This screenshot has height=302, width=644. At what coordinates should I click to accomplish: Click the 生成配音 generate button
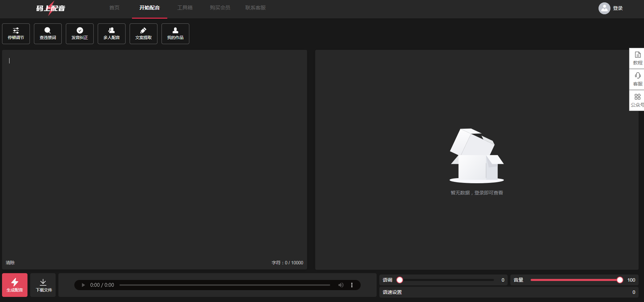(15, 285)
